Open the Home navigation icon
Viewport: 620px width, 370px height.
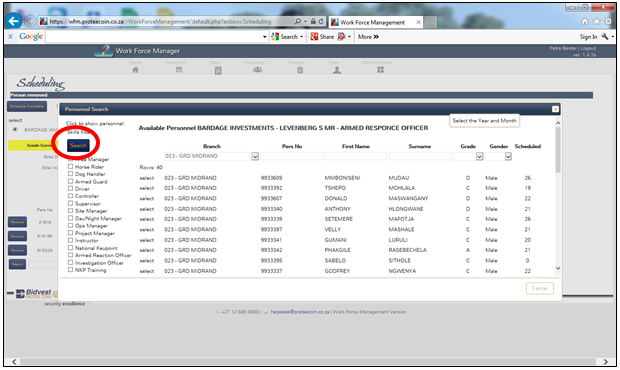pyautogui.click(x=135, y=70)
